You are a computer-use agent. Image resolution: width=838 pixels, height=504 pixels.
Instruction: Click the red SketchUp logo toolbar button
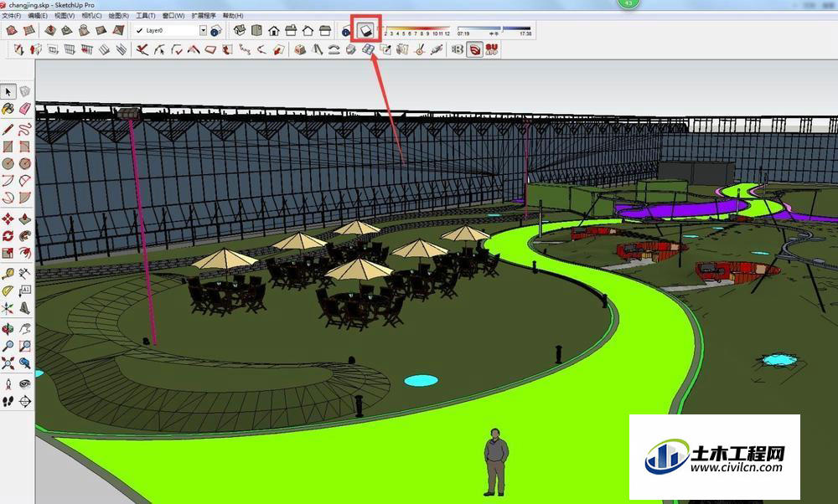click(474, 49)
